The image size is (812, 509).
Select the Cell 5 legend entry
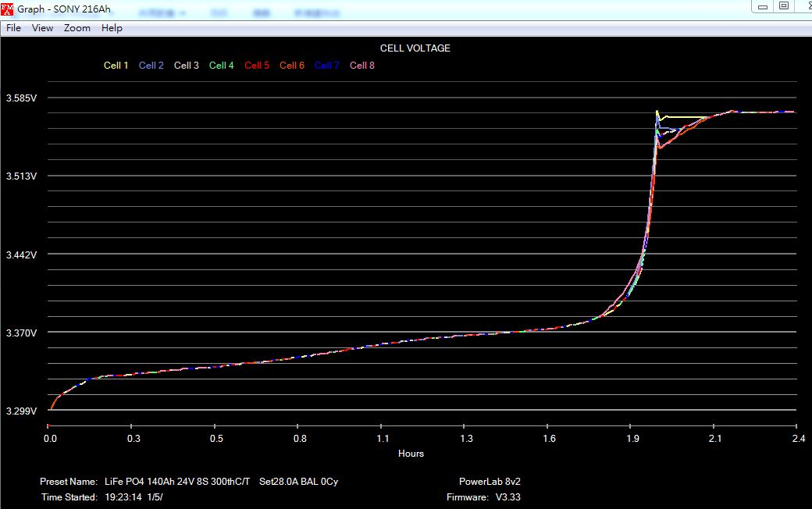pos(256,66)
